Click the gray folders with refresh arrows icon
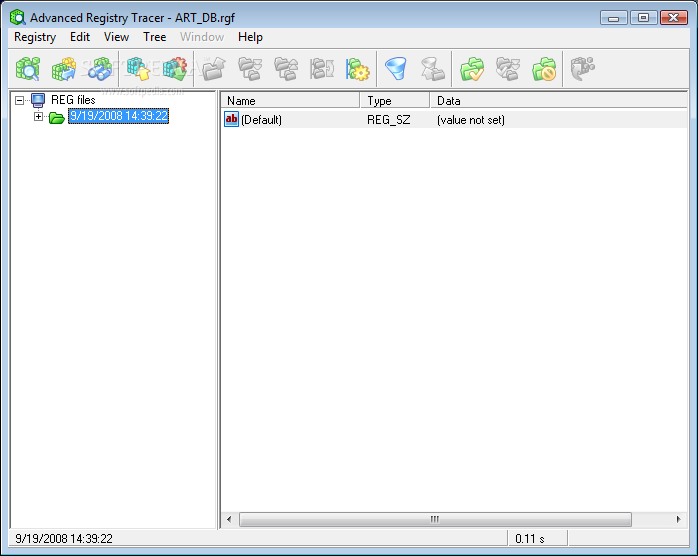This screenshot has width=698, height=556. pos(322,69)
